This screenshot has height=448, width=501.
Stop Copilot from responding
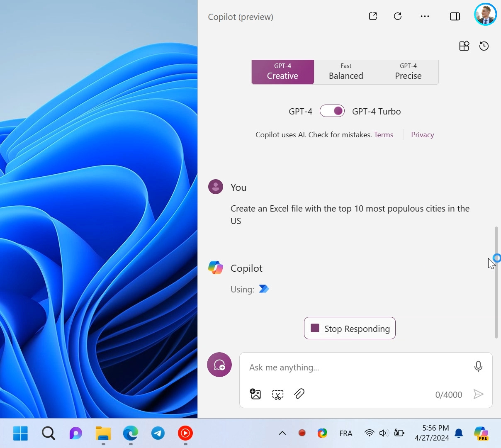pyautogui.click(x=350, y=328)
